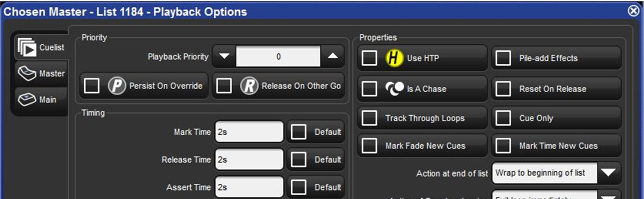
Task: Tick the Track Through Loops checkbox
Action: (369, 118)
